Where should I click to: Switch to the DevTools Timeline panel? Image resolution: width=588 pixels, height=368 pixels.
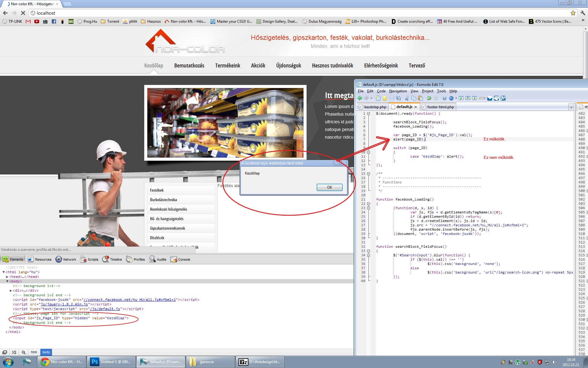pos(112,259)
